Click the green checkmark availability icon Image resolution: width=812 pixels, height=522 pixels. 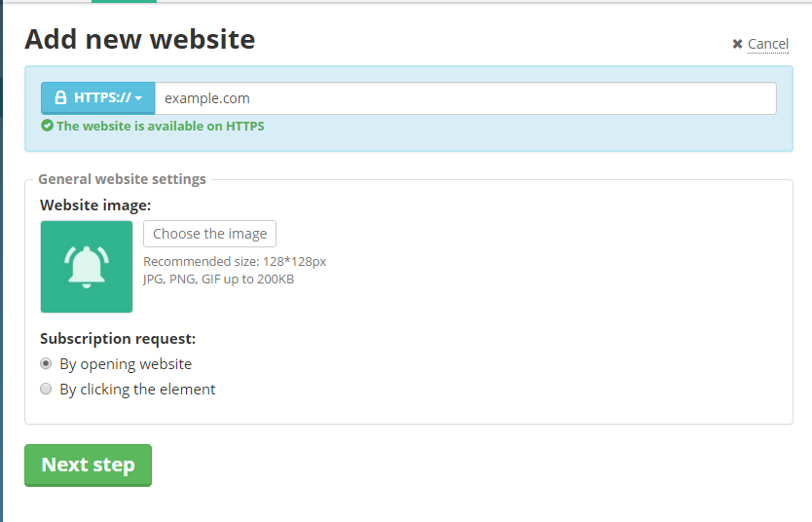pos(47,126)
